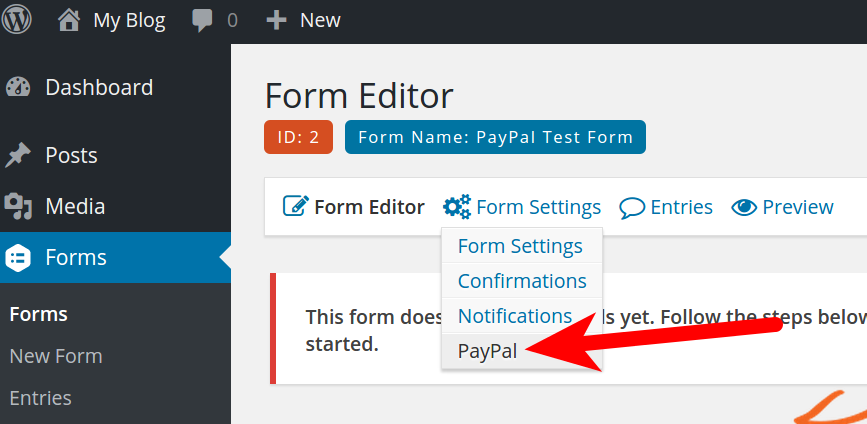Click the plus icon for New

276,19
